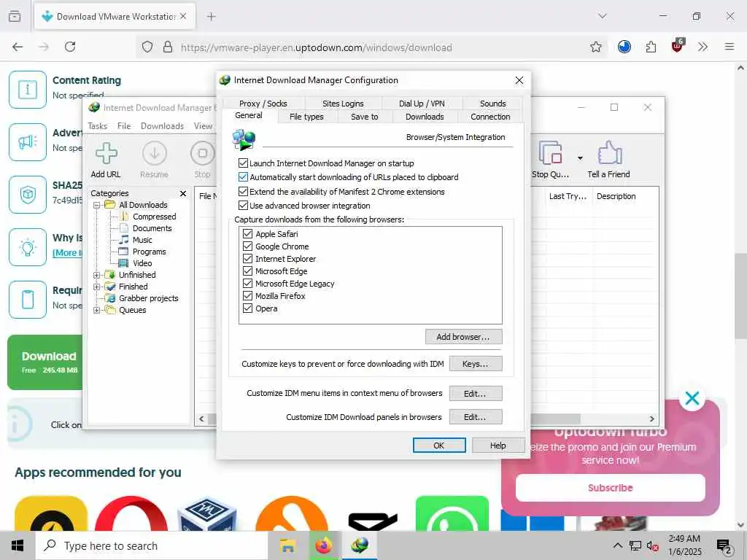Click Tell a Friend thumbs-up icon

(x=609, y=153)
